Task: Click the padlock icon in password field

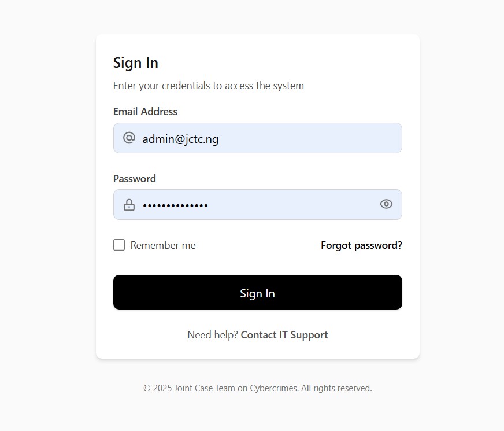Action: (x=129, y=205)
